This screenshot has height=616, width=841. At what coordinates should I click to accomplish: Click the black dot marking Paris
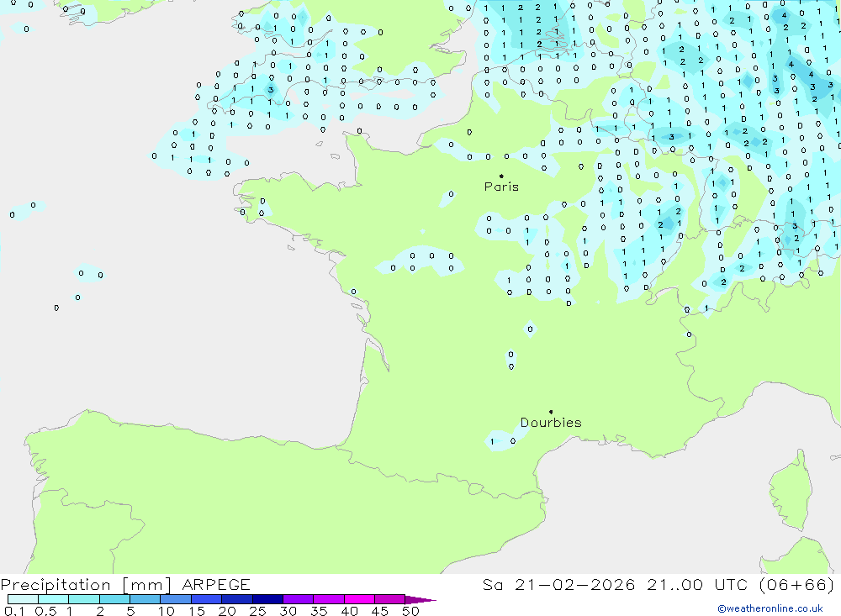(501, 176)
